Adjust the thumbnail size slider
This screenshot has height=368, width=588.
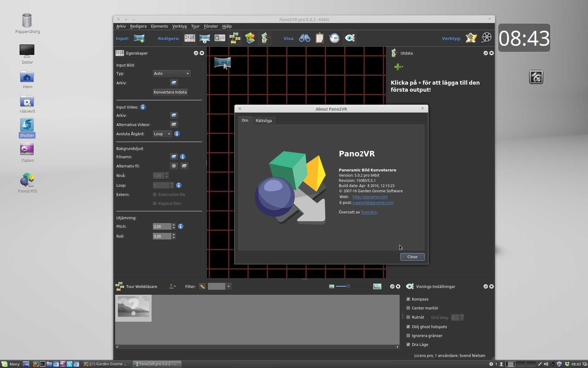click(x=348, y=286)
